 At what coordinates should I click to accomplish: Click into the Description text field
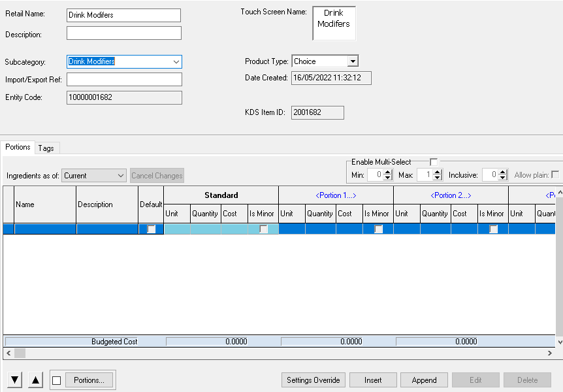(124, 33)
